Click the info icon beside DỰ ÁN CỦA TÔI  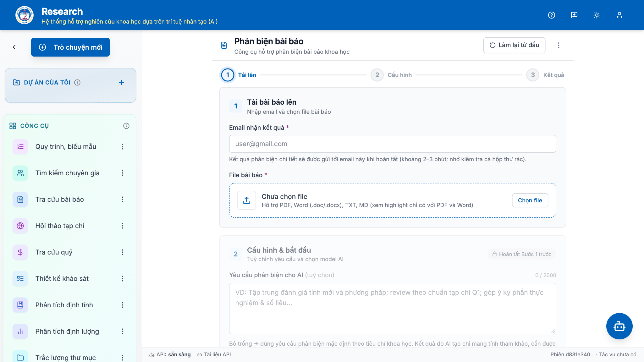[x=77, y=82]
